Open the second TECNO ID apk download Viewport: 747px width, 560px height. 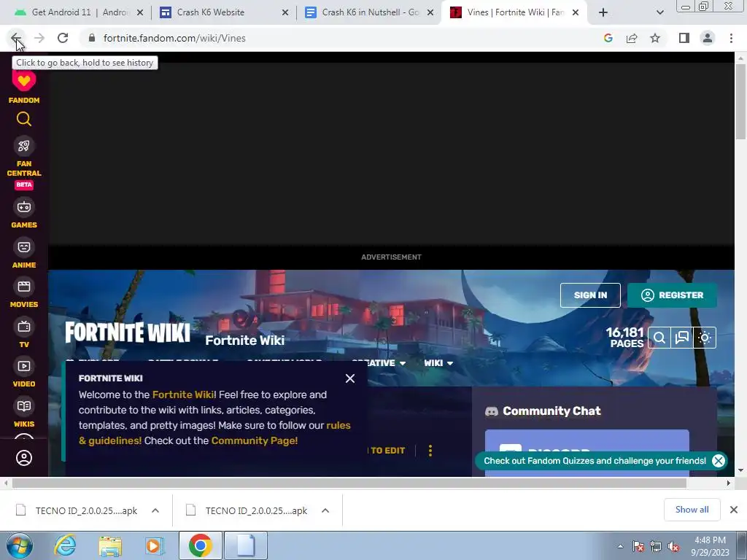(249, 510)
